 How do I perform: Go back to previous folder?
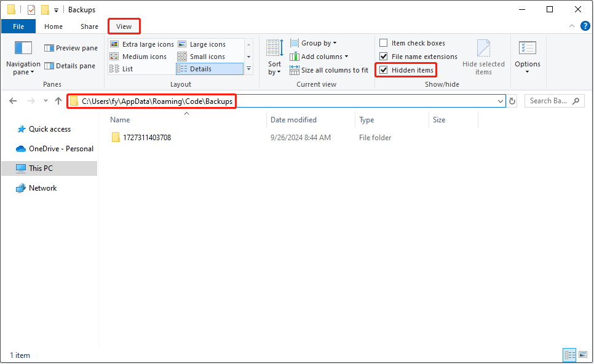pos(13,101)
